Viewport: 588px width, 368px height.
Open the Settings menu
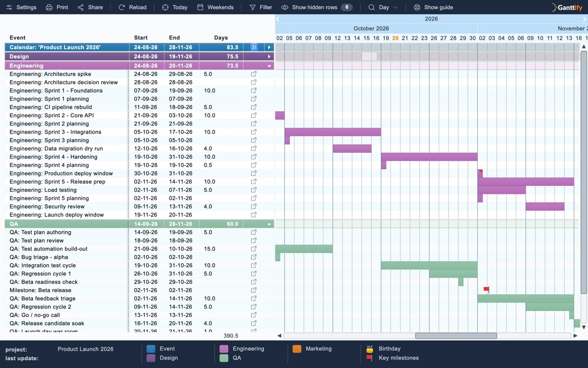point(21,7)
